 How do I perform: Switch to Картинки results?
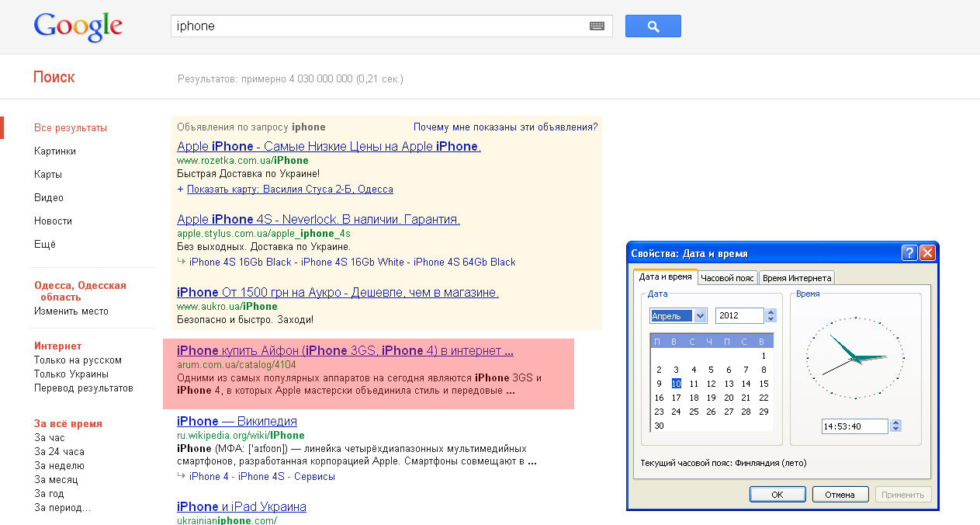(x=55, y=151)
